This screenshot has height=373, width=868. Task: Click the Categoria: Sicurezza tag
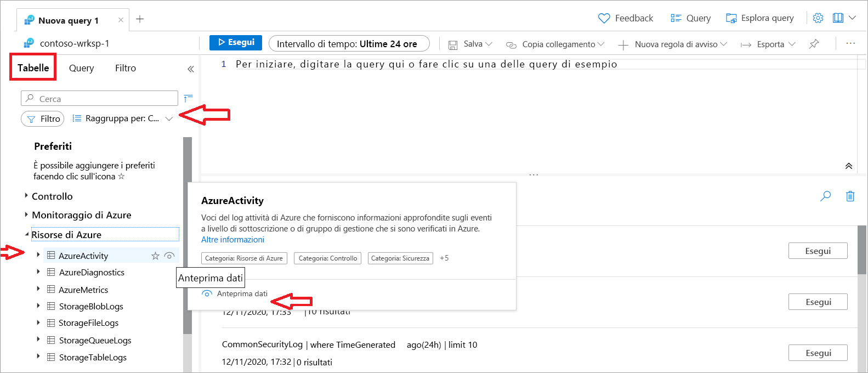click(400, 258)
